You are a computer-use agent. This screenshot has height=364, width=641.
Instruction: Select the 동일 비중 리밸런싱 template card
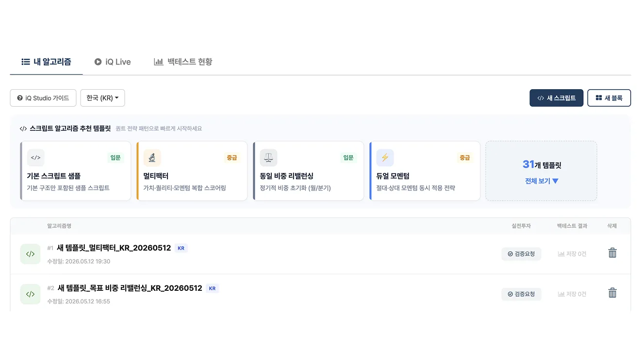pos(309,171)
